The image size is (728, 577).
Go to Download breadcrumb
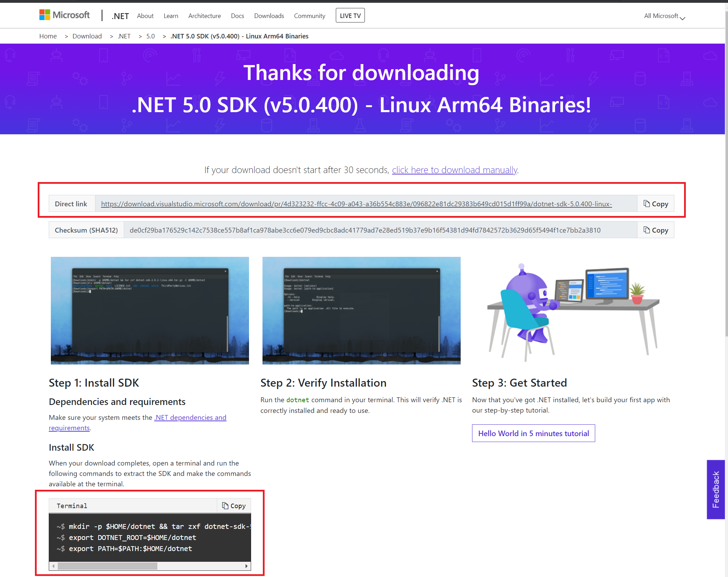pyautogui.click(x=87, y=36)
